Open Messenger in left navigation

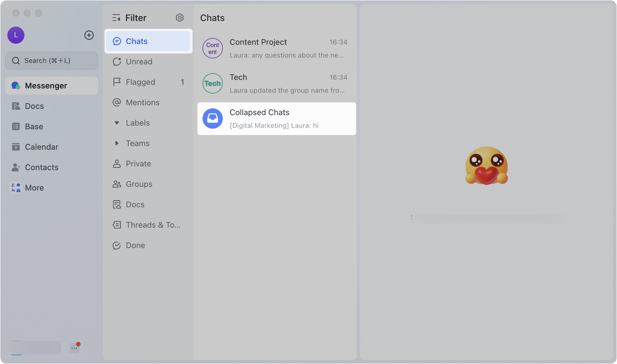[x=52, y=86]
